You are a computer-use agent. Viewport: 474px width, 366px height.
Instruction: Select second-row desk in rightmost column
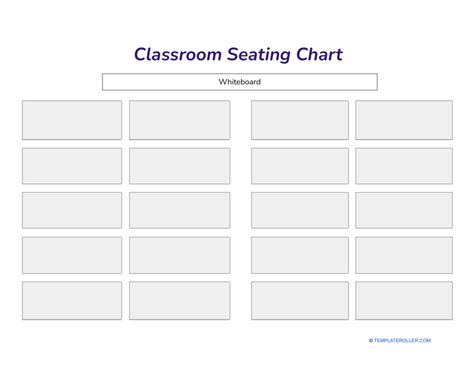404,166
